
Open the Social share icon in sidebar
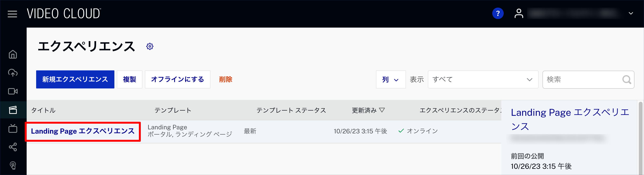(x=13, y=147)
